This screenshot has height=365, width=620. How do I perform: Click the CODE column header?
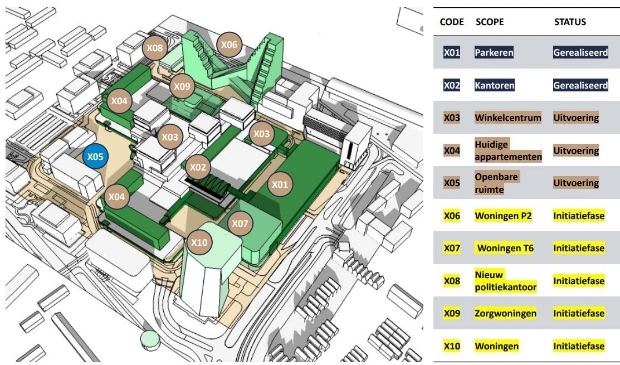pyautogui.click(x=452, y=22)
